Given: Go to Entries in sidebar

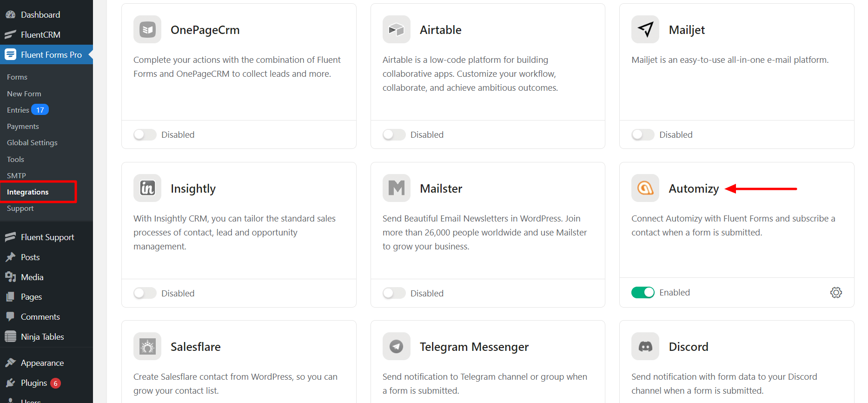Looking at the screenshot, I should coord(18,110).
